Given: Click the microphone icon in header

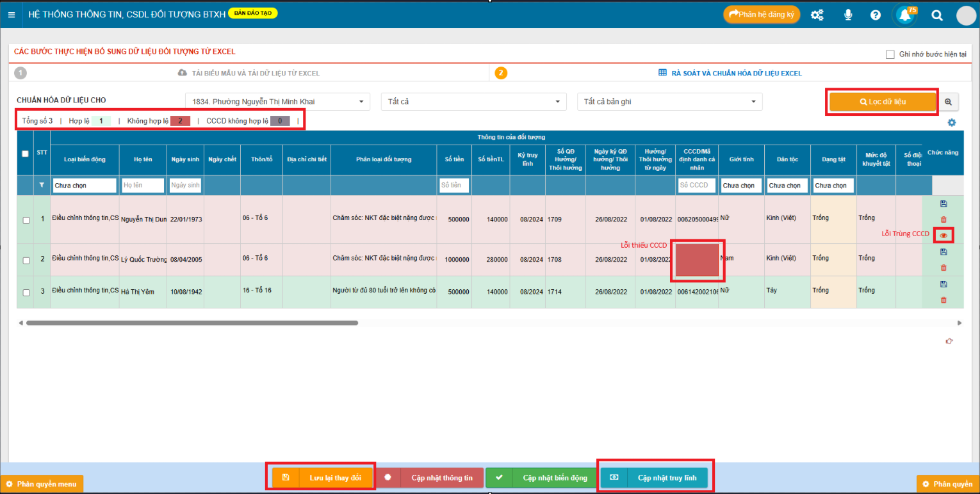Looking at the screenshot, I should point(848,15).
